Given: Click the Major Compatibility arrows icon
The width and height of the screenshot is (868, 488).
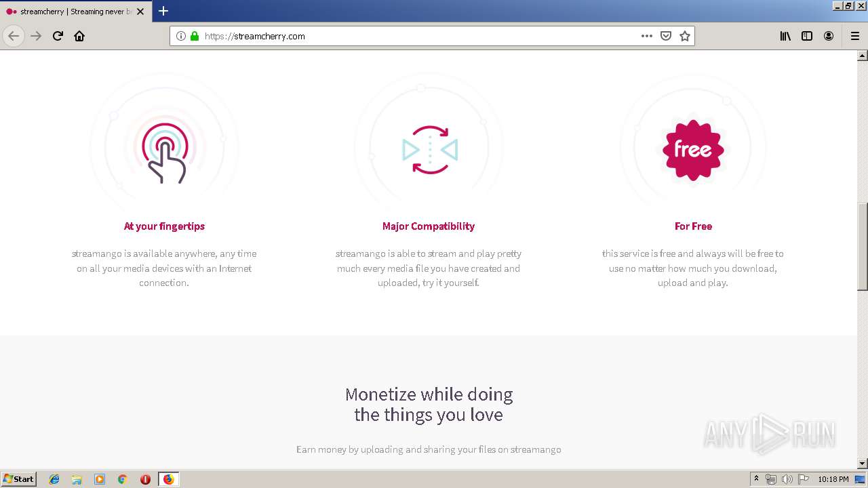Looking at the screenshot, I should 430,150.
